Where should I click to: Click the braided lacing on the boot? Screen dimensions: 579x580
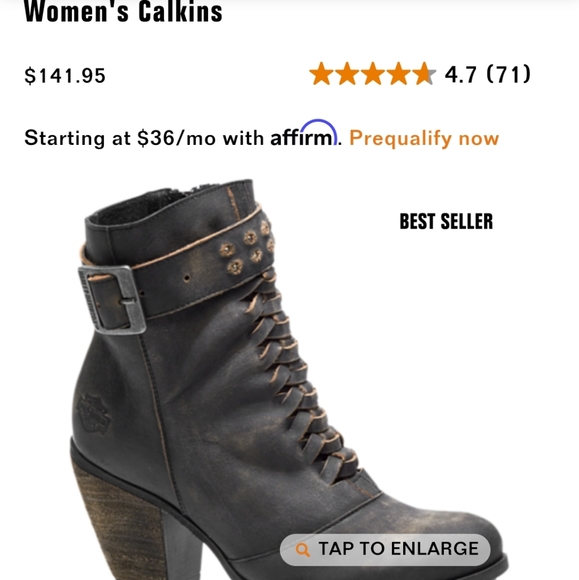point(299,376)
